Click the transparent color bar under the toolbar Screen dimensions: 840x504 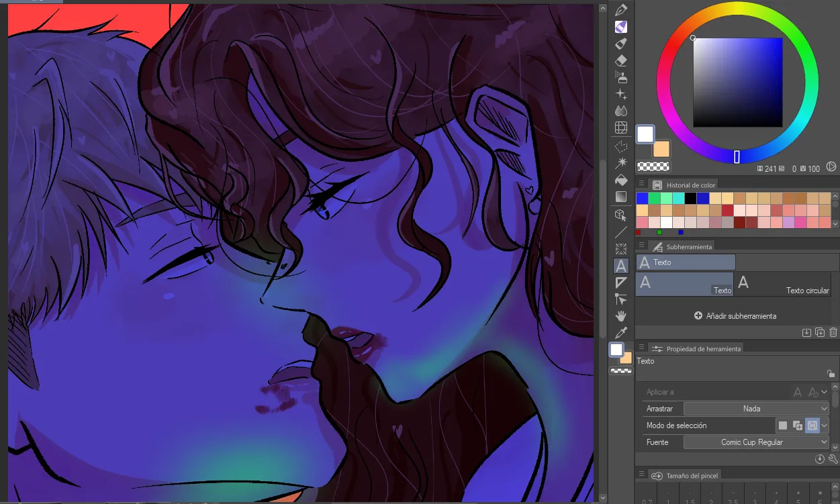[621, 370]
